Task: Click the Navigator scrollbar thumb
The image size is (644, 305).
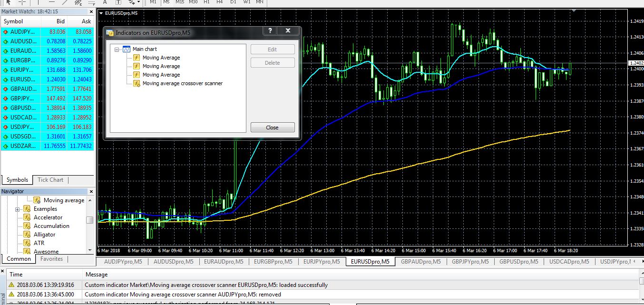Action: (x=89, y=220)
